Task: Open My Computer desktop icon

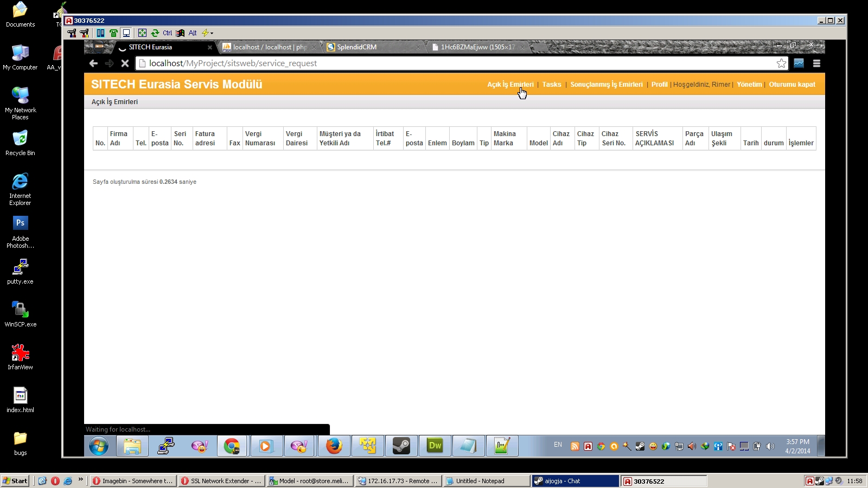Action: tap(20, 57)
